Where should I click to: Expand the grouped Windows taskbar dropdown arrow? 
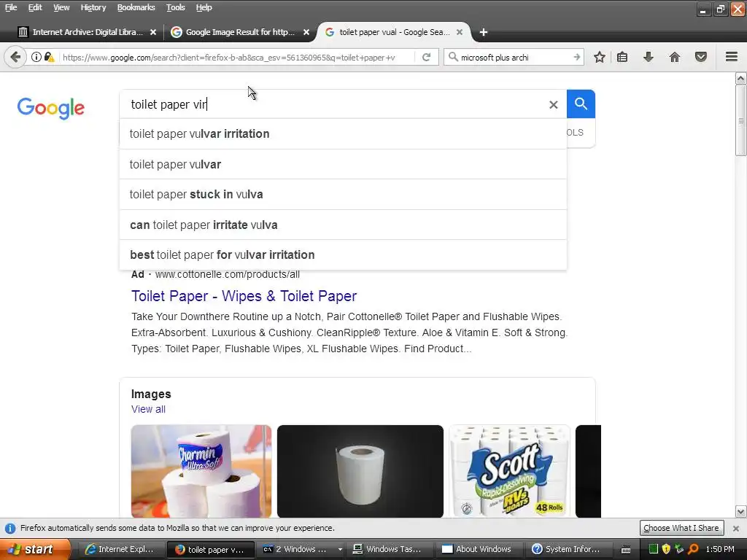point(340,549)
